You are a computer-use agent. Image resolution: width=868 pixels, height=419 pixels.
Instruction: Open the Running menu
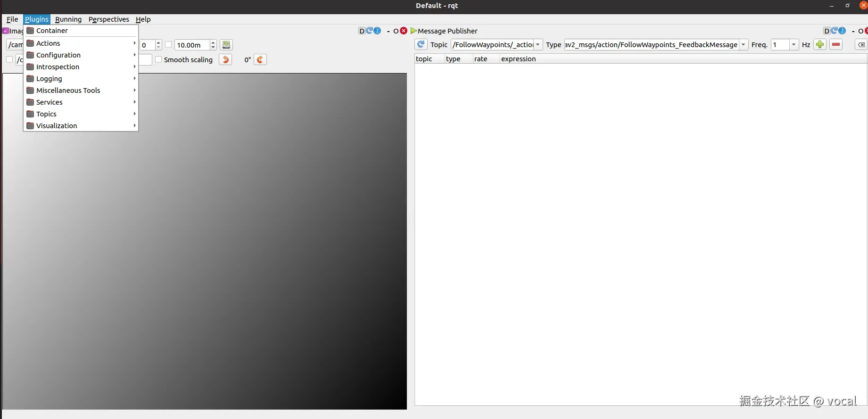68,19
